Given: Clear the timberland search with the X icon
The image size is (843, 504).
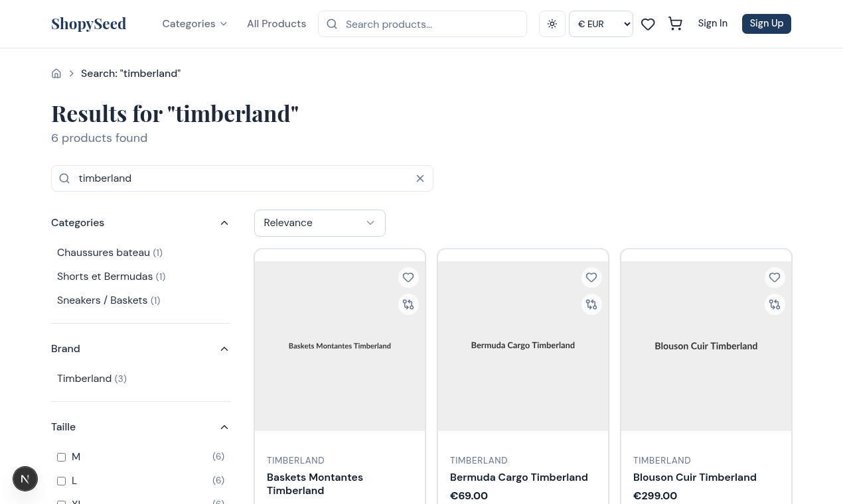Looking at the screenshot, I should [420, 178].
